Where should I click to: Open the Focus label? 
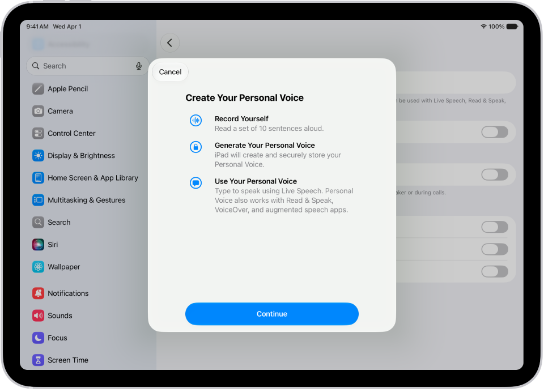(58, 338)
